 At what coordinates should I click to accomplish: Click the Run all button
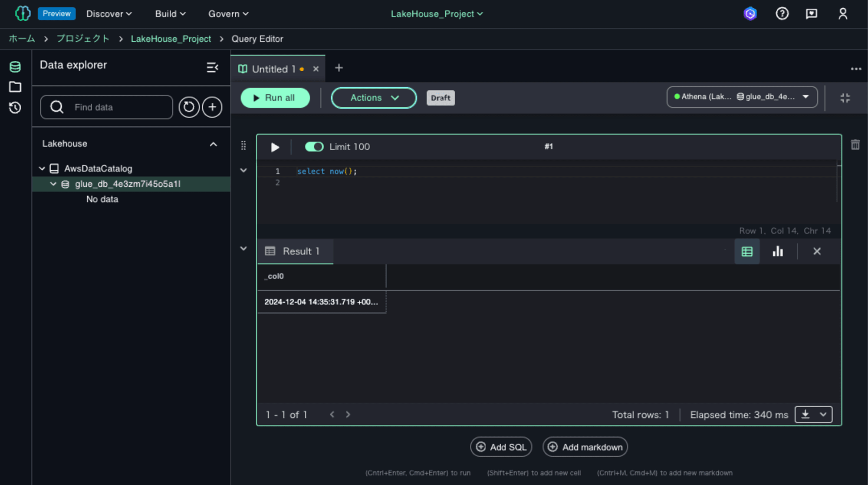point(276,97)
